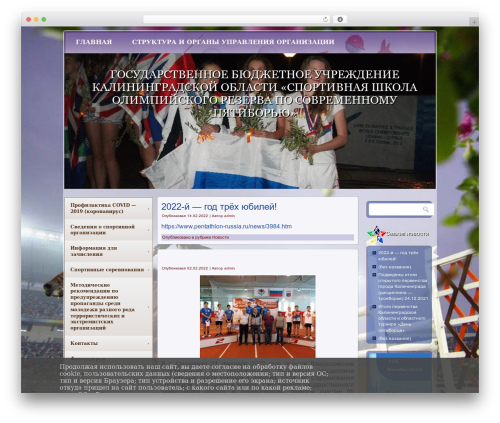The image size is (500, 423).
Task: Click date 14.02.2022 of first post
Action: (198, 216)
